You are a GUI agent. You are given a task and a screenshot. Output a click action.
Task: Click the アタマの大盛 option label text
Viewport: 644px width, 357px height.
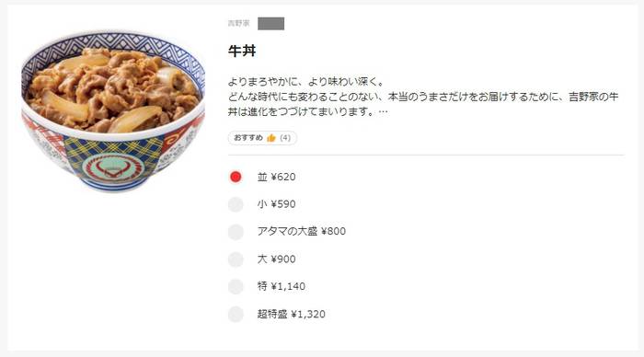pos(287,231)
